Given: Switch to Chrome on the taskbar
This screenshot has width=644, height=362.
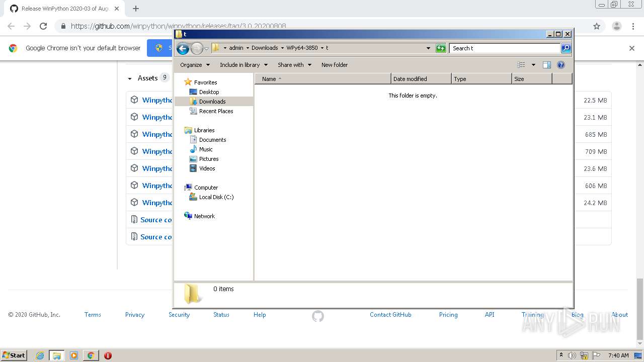Looking at the screenshot, I should click(91, 355).
